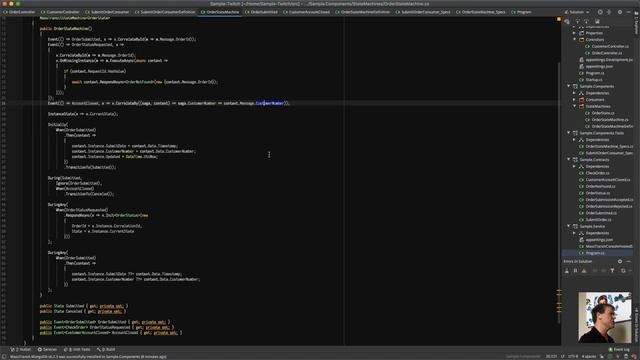Expand the Properties folder node
Screen dimensions: 640x360
(575, 33)
